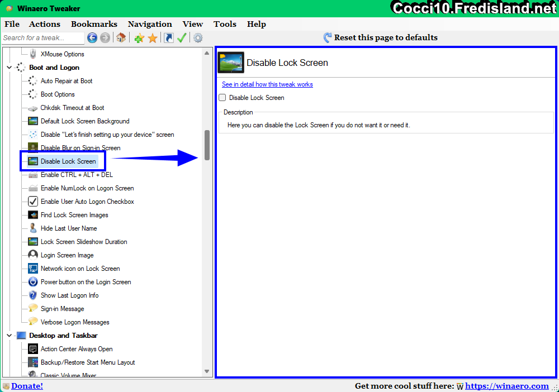Click the 'Boot and Logon' category label
Image resolution: width=559 pixels, height=392 pixels.
(54, 68)
